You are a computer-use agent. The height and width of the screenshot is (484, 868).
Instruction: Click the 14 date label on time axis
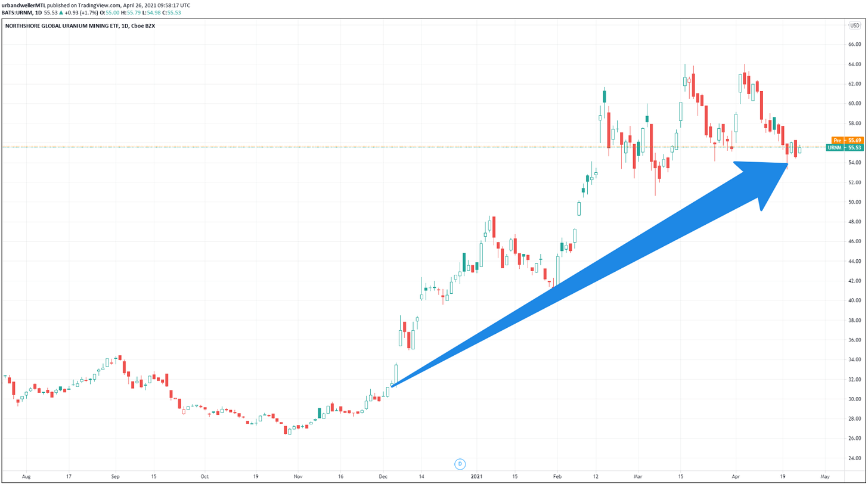(x=421, y=477)
